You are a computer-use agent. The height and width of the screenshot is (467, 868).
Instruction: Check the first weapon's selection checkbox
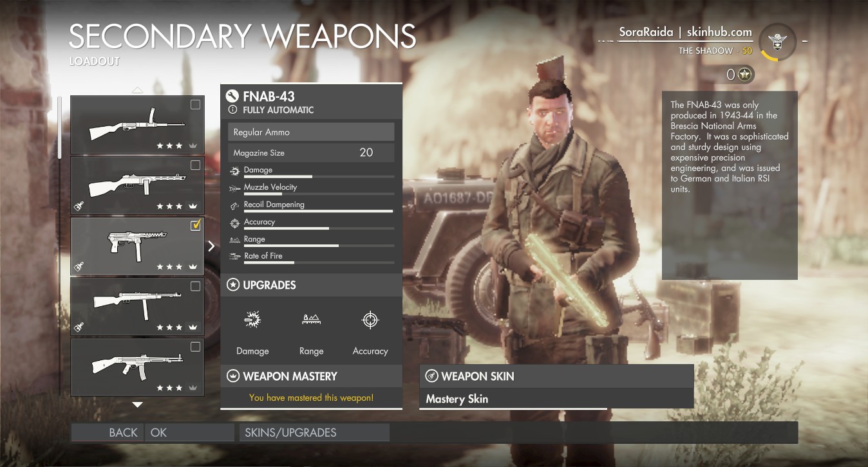[195, 105]
